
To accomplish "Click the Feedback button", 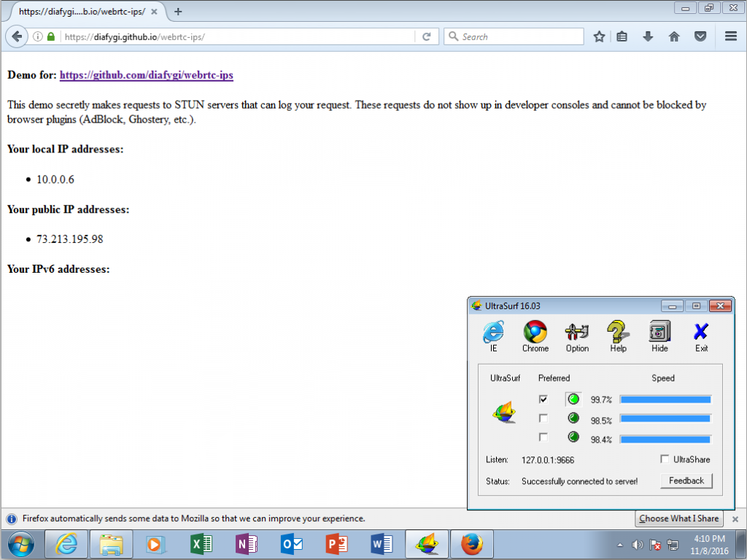I will point(686,481).
